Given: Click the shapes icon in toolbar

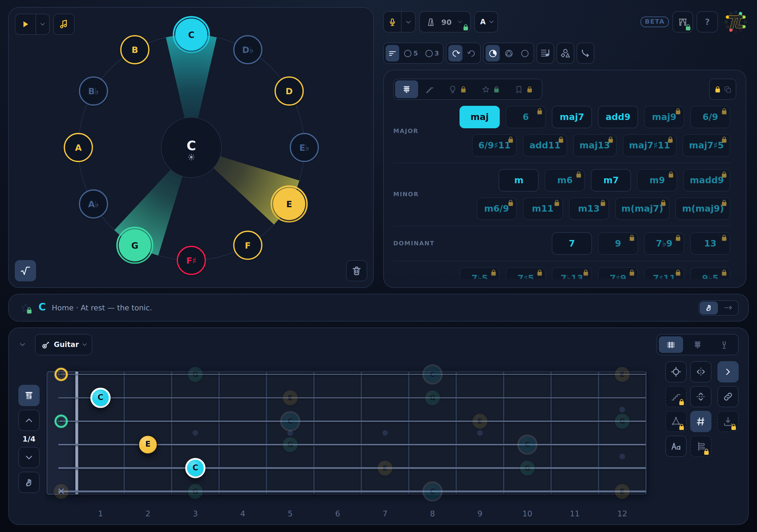Looking at the screenshot, I should 565,53.
